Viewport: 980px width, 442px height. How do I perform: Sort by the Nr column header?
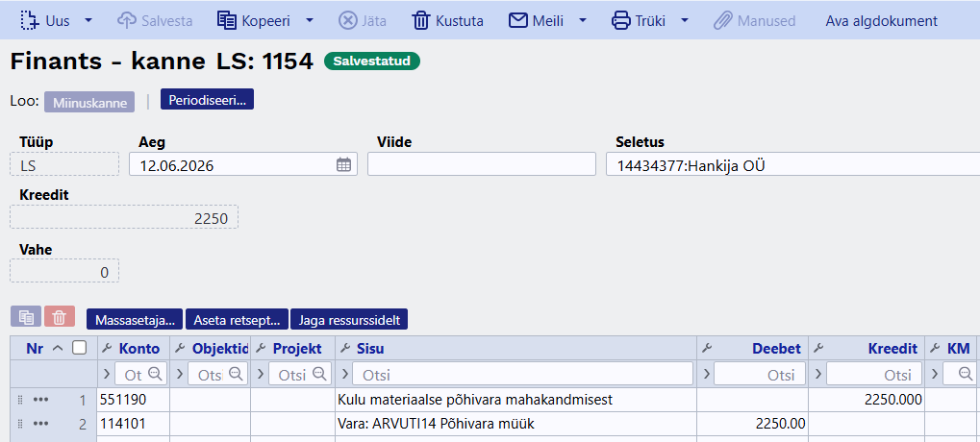pyautogui.click(x=35, y=349)
